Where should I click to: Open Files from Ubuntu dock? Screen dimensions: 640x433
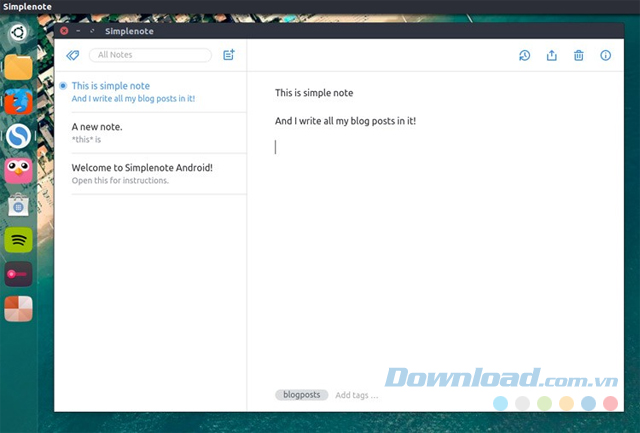pyautogui.click(x=19, y=67)
